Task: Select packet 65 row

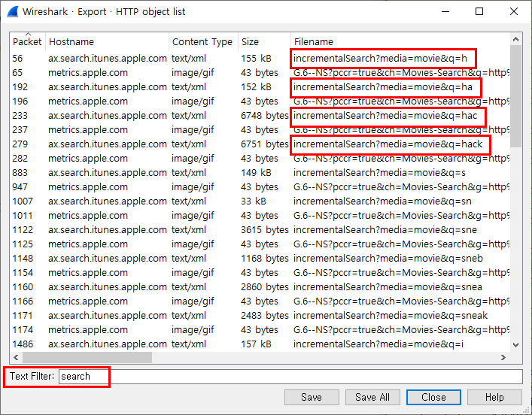Action: (x=260, y=73)
